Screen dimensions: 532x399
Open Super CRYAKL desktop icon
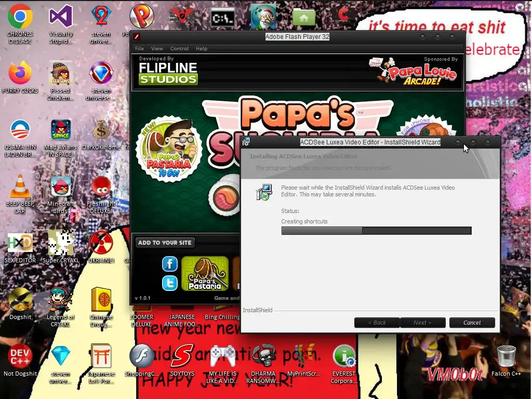pyautogui.click(x=61, y=243)
